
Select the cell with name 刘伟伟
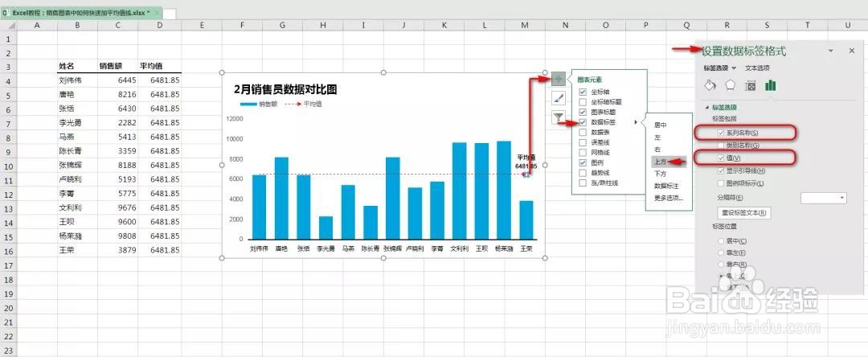77,80
